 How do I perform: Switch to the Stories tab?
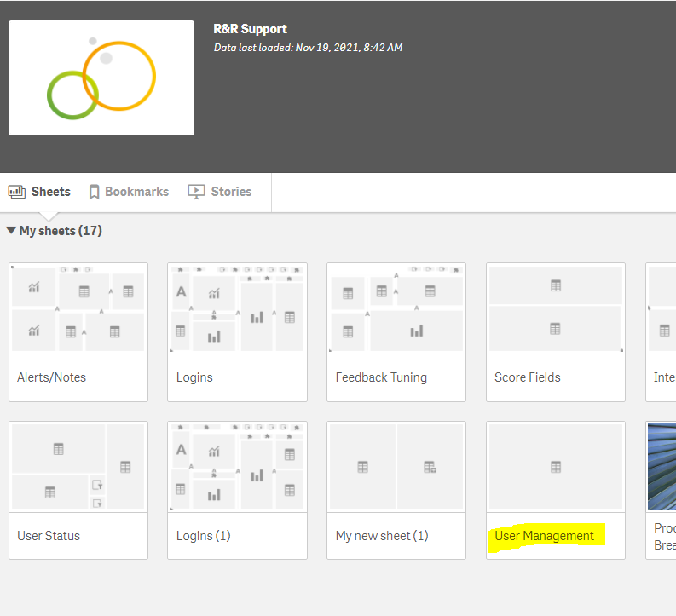click(219, 192)
